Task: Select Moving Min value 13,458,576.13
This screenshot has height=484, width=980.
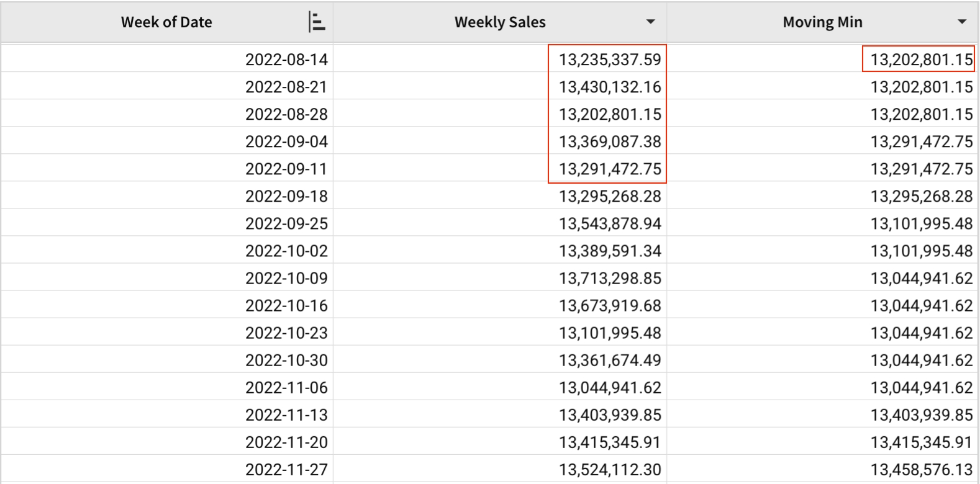Action: [x=921, y=469]
